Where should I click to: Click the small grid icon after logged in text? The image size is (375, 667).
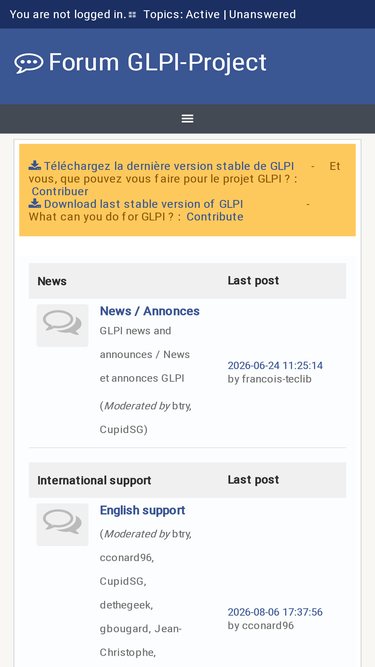(x=132, y=15)
